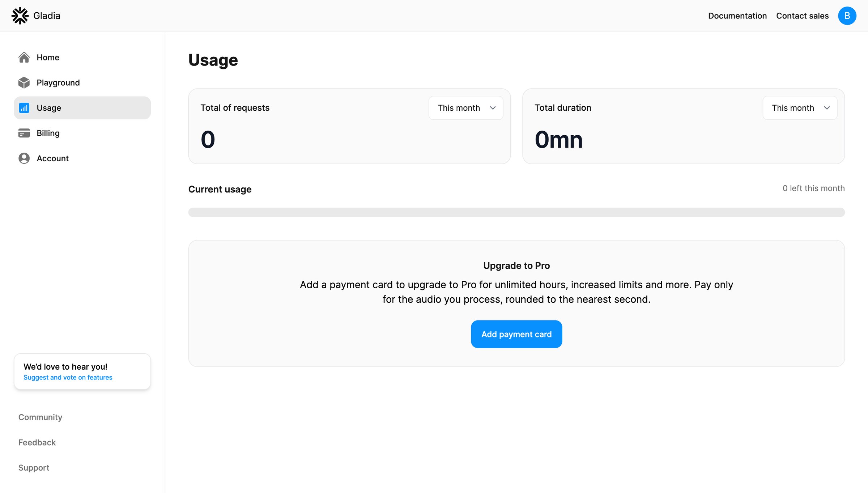The height and width of the screenshot is (493, 868).
Task: Select the Playground cube icon
Action: [x=24, y=82]
